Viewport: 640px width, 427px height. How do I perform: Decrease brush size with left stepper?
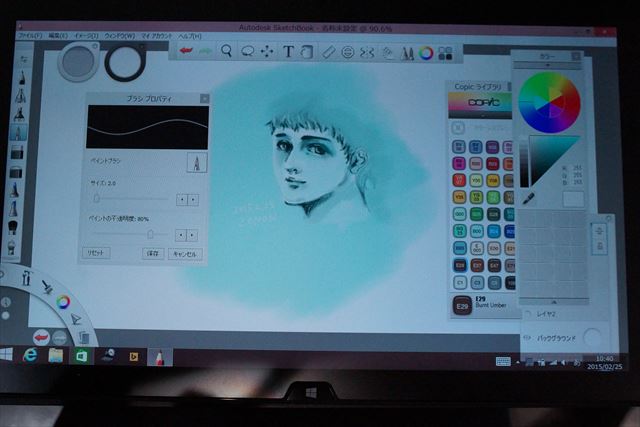[x=182, y=200]
